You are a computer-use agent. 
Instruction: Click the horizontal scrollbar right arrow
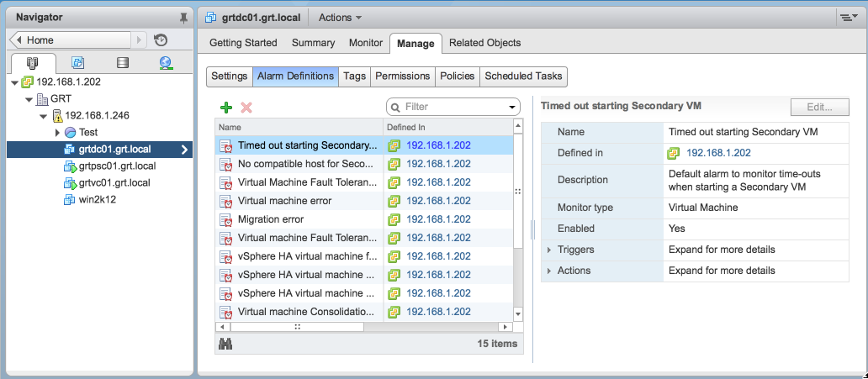click(x=505, y=326)
